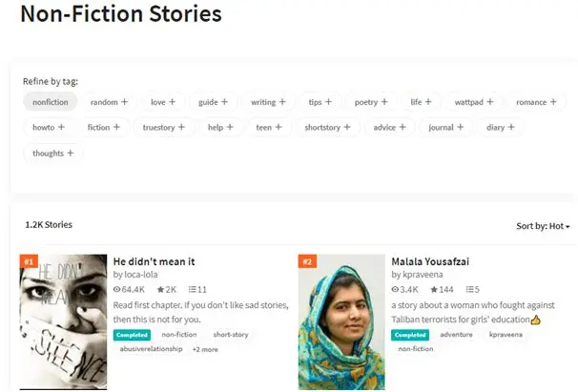Click the plus icon on 'thoughts' tag

[x=70, y=153]
